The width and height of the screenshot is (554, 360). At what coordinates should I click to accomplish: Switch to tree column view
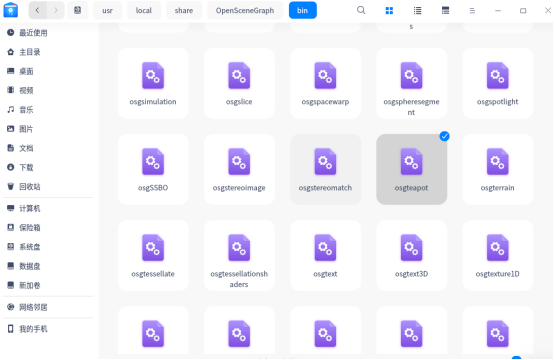(x=446, y=11)
